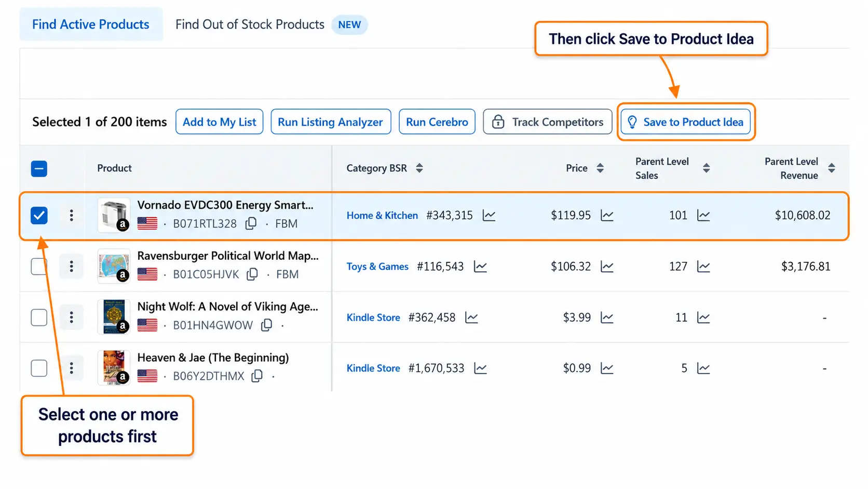Open Vornado EVDC300 product thumbnail
This screenshot has width=868, height=489.
114,215
